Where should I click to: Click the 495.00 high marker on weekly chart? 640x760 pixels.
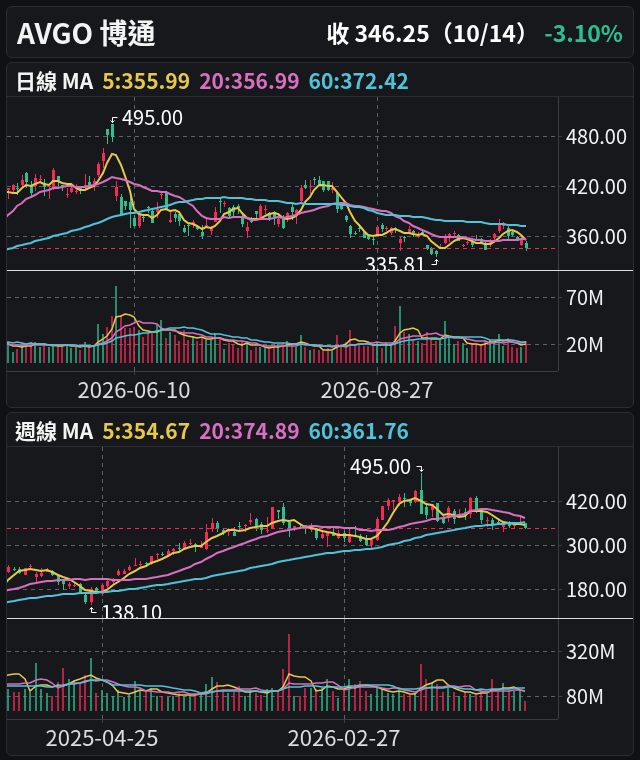(380, 467)
